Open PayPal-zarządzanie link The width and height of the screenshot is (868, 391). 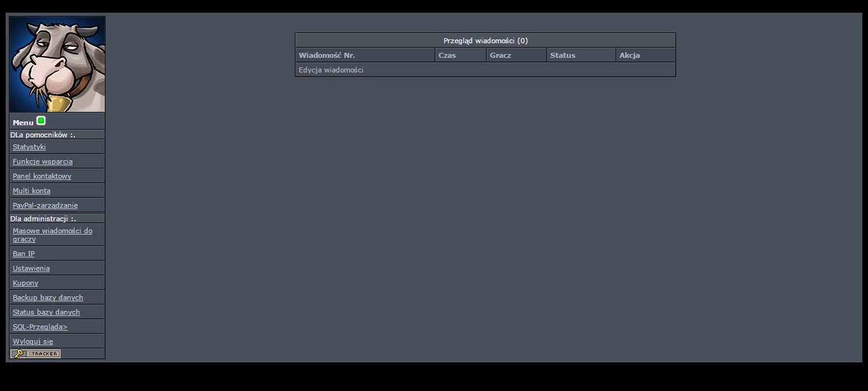[45, 205]
